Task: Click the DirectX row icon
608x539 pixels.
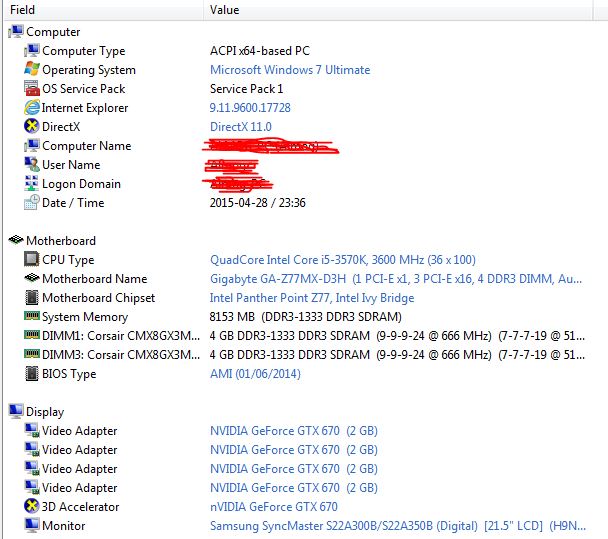Action: point(32,127)
